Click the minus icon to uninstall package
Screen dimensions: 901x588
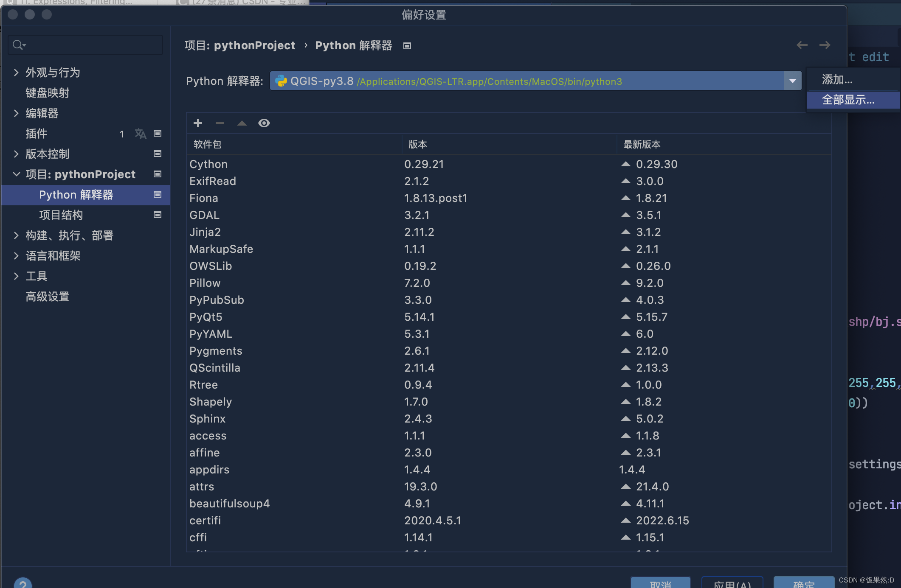coord(220,123)
